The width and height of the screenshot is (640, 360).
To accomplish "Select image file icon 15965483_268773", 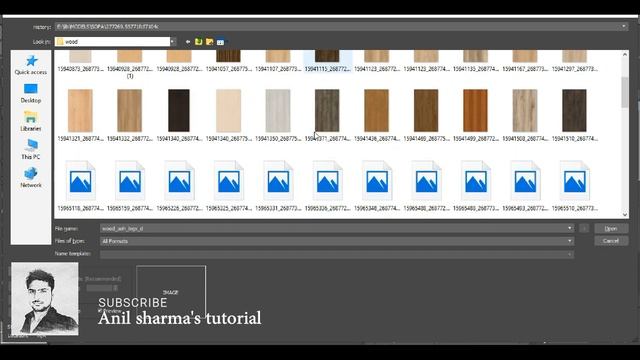I will (x=476, y=180).
